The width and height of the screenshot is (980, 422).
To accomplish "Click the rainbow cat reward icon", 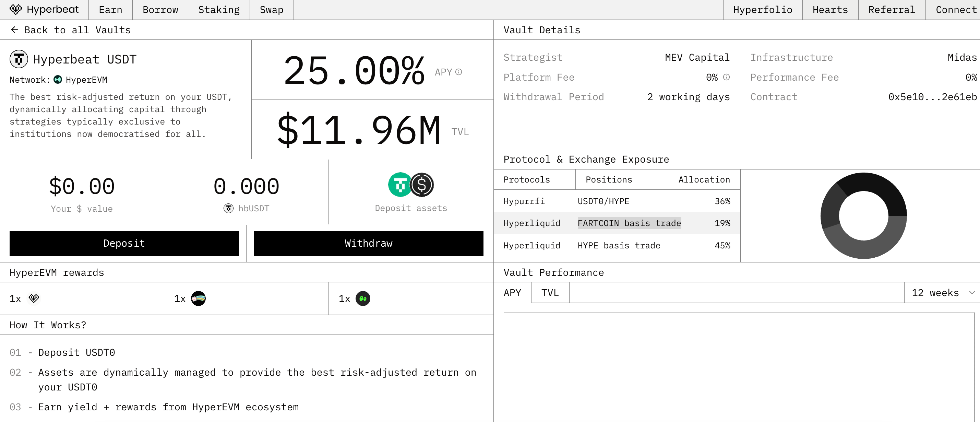I will point(198,299).
